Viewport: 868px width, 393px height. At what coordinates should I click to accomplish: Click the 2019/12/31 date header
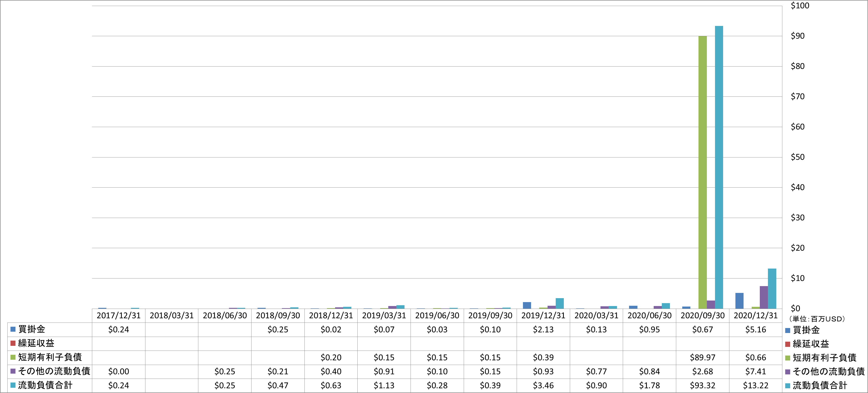543,315
